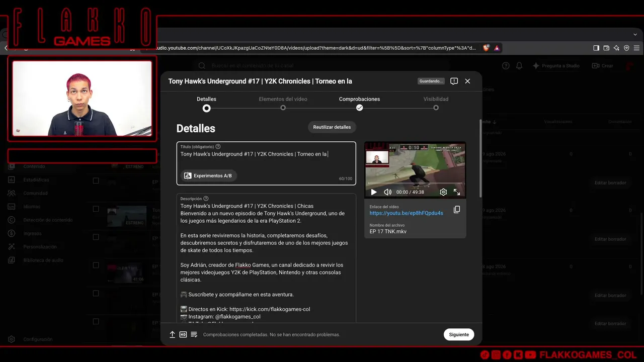Open Biblioteca de audio in the sidebar
Viewport: 644px width, 362px height.
[x=43, y=260]
